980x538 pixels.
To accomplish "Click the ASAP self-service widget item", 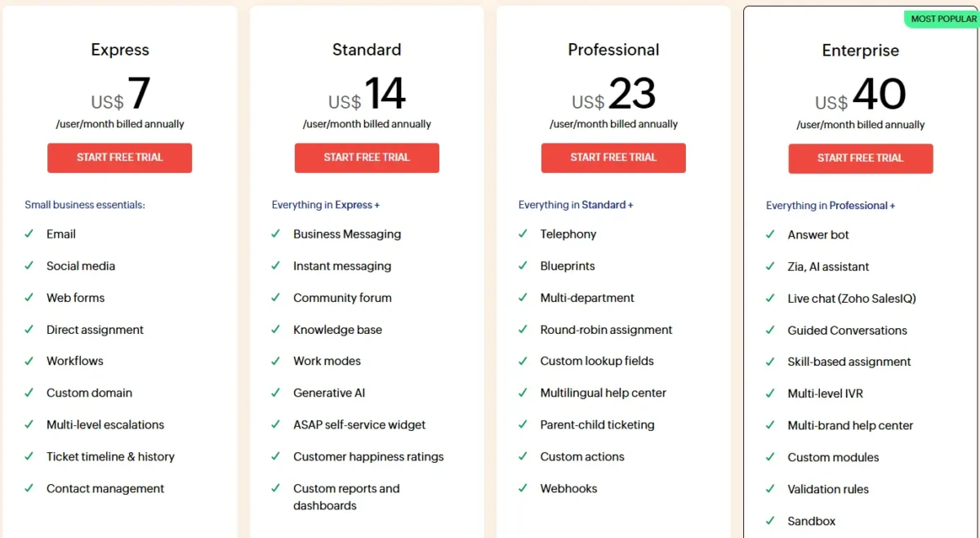I will (x=359, y=425).
